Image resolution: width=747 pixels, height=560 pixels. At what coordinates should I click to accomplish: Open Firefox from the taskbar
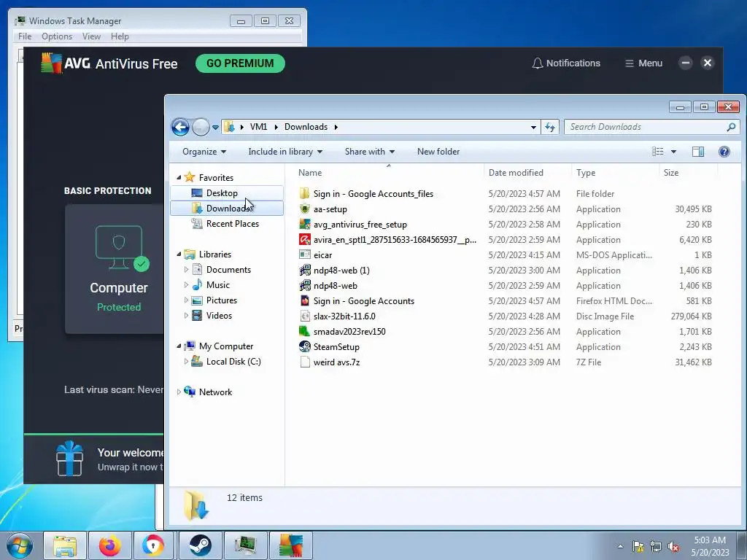(x=109, y=545)
